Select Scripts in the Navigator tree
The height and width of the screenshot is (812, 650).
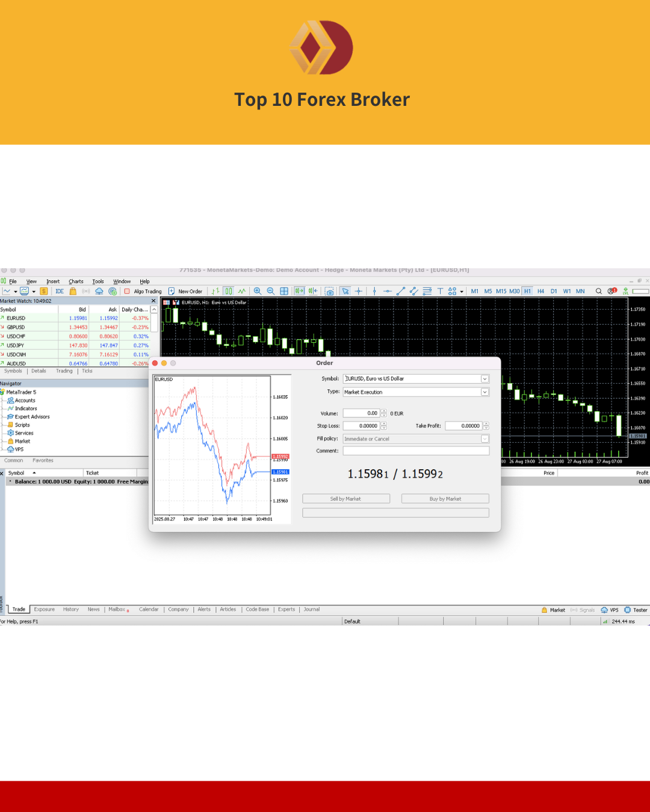(22, 425)
